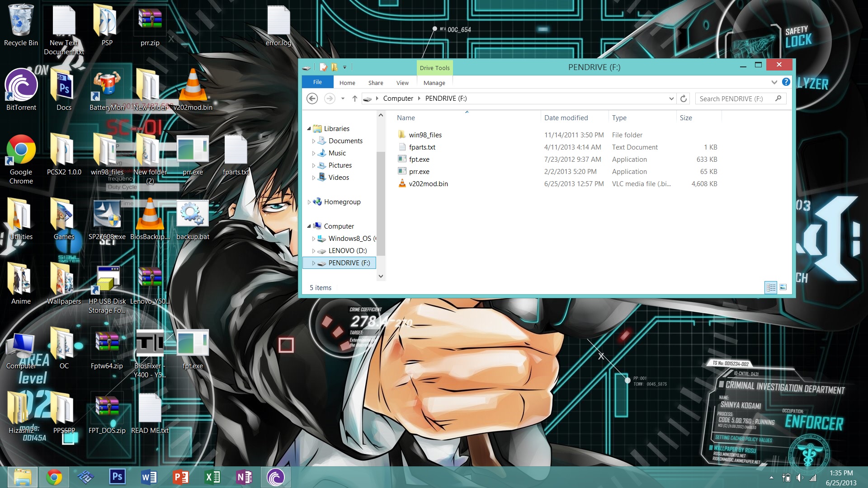Launch Excel from the taskbar
Image resolution: width=868 pixels, height=488 pixels.
pyautogui.click(x=212, y=477)
